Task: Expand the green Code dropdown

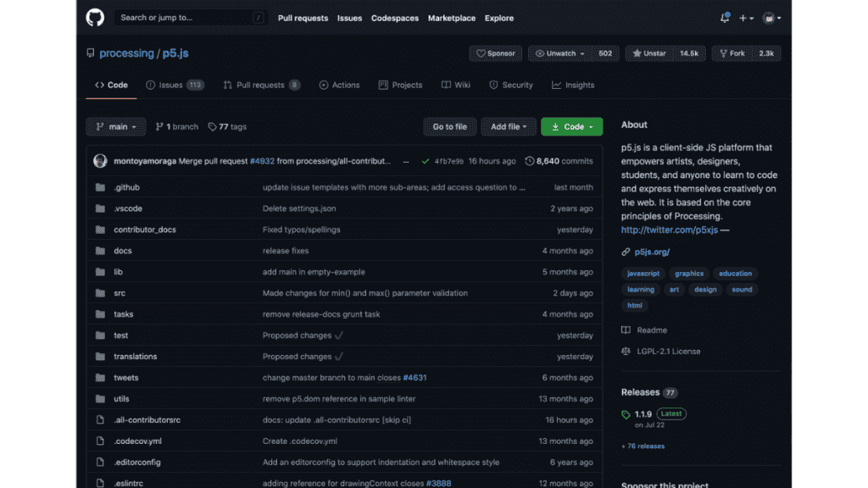Action: [x=571, y=127]
